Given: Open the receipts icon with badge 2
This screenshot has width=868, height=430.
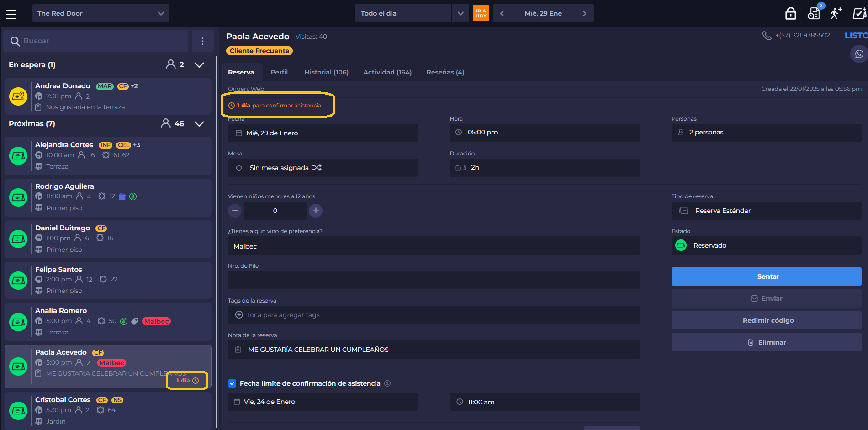Looking at the screenshot, I should (x=814, y=14).
